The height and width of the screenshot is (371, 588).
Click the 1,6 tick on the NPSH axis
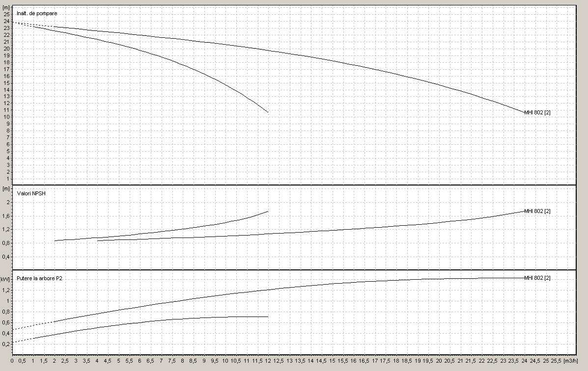[x=6, y=216]
